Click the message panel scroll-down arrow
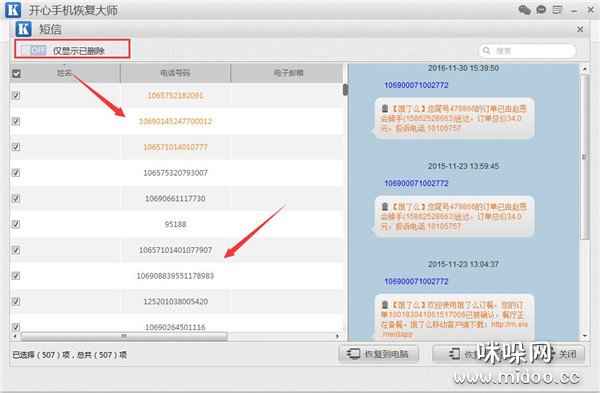The image size is (600, 393). pos(584,336)
